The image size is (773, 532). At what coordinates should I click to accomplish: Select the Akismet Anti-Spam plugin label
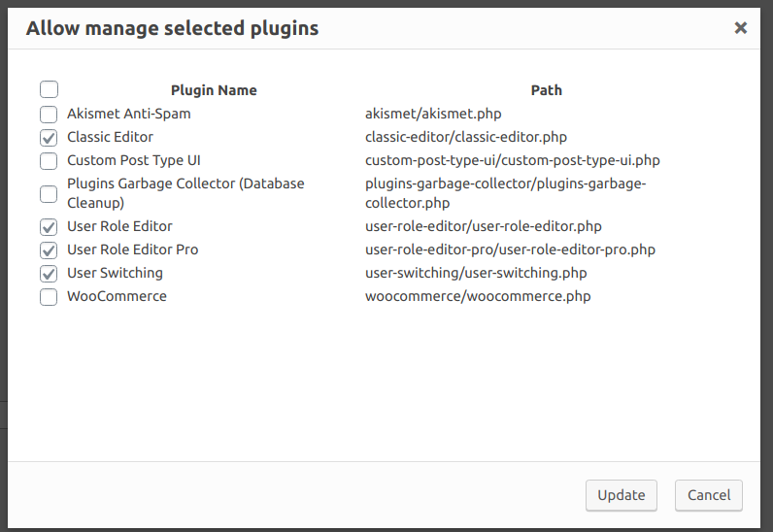pyautogui.click(x=128, y=114)
